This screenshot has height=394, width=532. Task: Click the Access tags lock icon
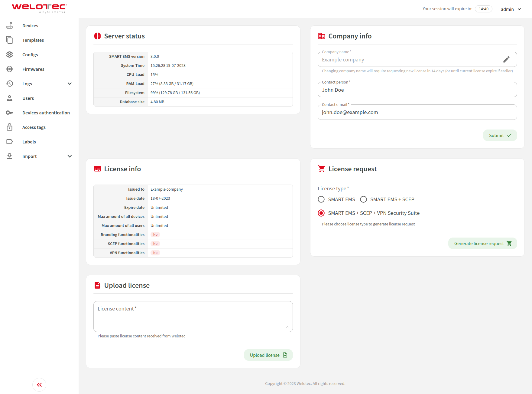(x=10, y=127)
